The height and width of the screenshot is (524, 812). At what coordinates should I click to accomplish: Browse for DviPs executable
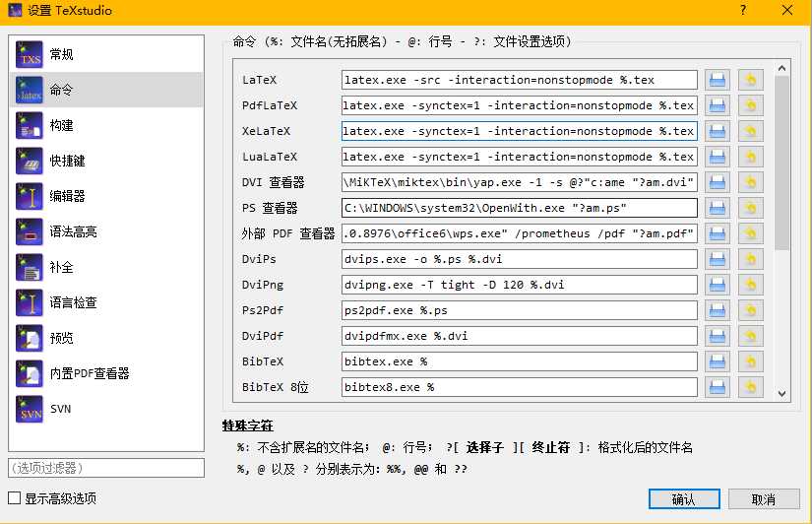coord(718,259)
